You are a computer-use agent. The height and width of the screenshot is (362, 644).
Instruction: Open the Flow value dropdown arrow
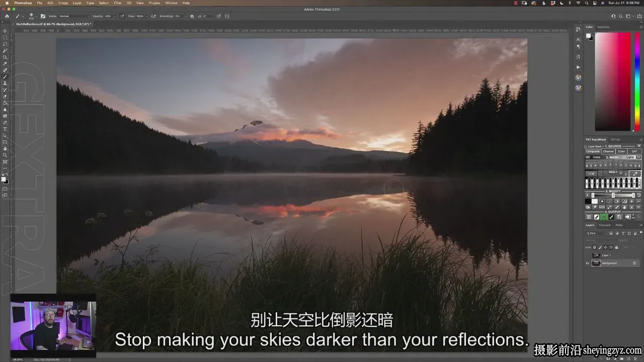tap(146, 16)
